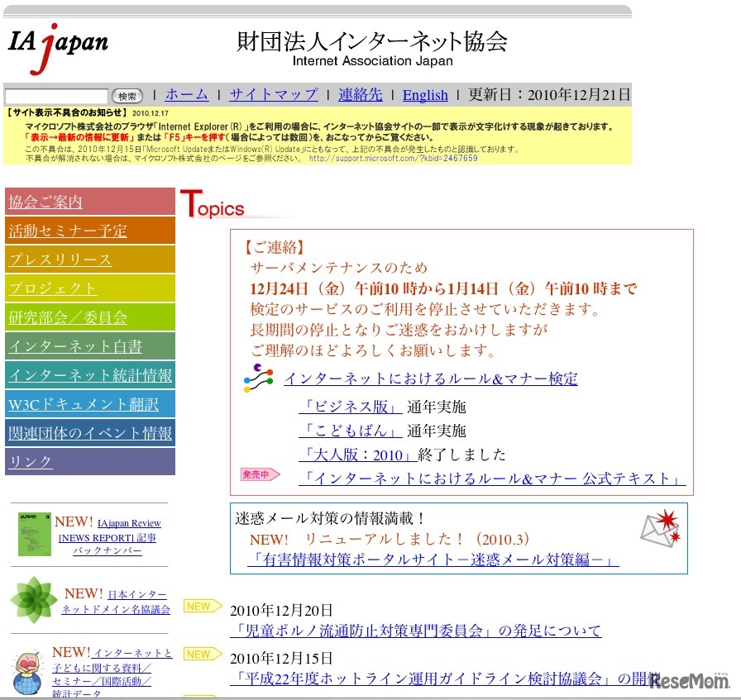Click the NEW arrow badge beside 2010年12月15日
The width and height of the screenshot is (741, 700).
click(x=201, y=654)
